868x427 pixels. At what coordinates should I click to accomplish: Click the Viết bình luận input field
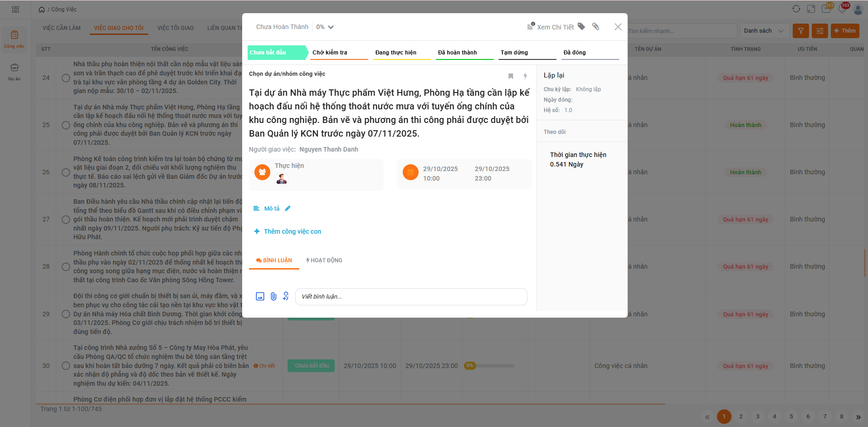[x=411, y=297]
